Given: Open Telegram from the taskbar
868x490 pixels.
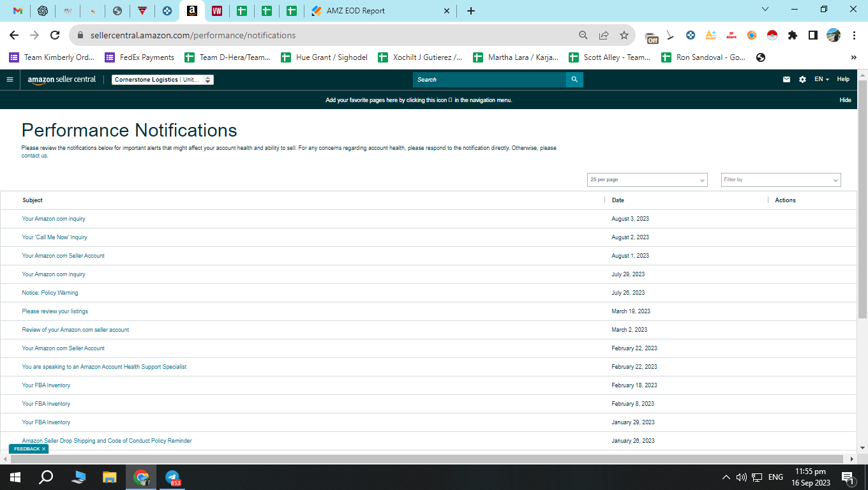Looking at the screenshot, I should coord(172,477).
